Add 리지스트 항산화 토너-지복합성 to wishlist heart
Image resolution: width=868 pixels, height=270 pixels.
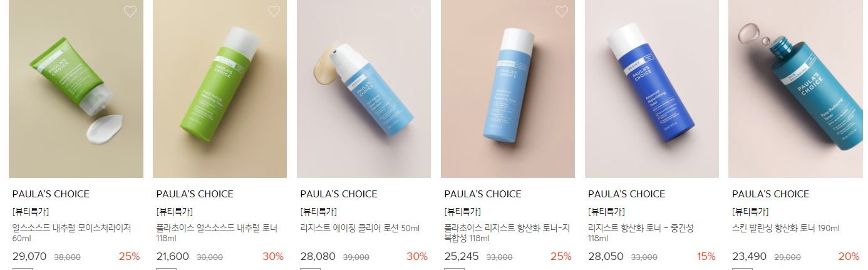(x=562, y=11)
